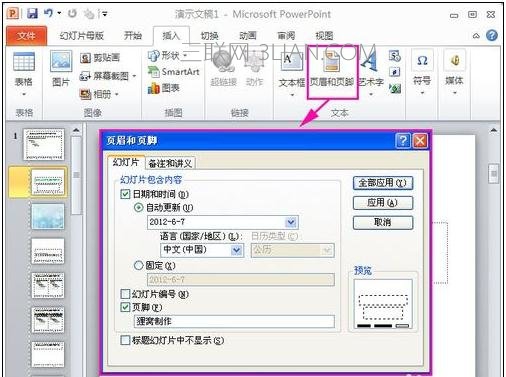This screenshot has width=506, height=377.
Task: Click the 全部应用 button
Action: (x=383, y=183)
